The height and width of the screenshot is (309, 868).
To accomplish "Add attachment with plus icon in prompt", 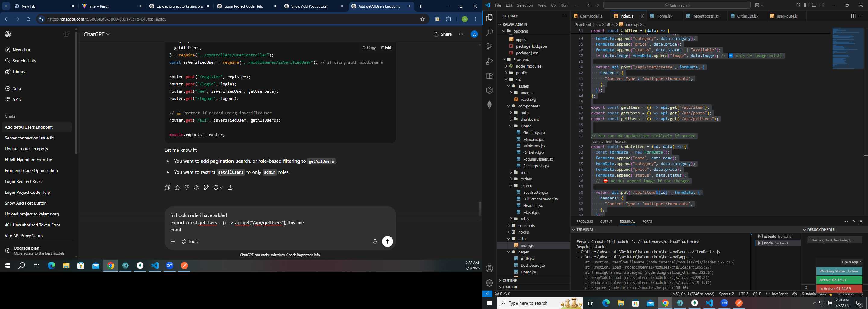I will [x=173, y=241].
